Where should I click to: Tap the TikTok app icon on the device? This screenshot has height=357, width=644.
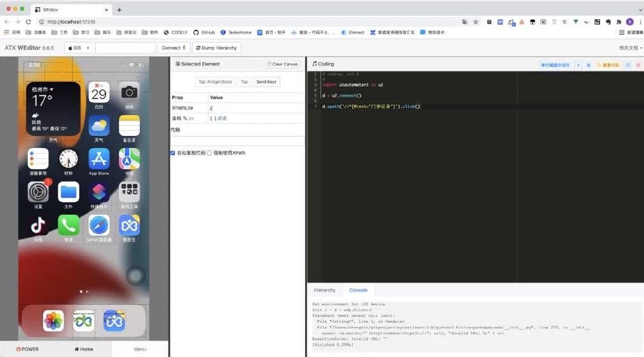click(38, 226)
